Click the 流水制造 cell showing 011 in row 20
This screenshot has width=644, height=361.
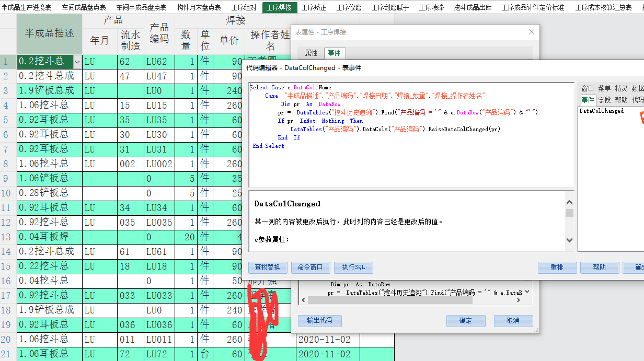point(131,340)
